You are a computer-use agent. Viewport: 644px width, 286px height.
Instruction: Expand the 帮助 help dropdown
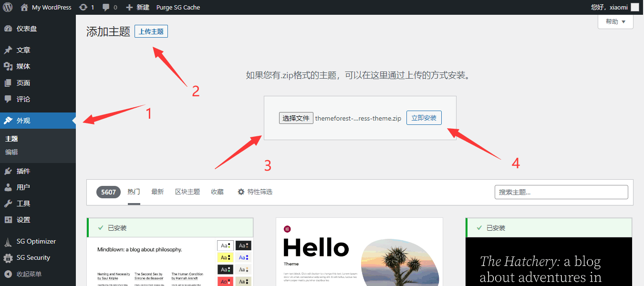tap(615, 21)
